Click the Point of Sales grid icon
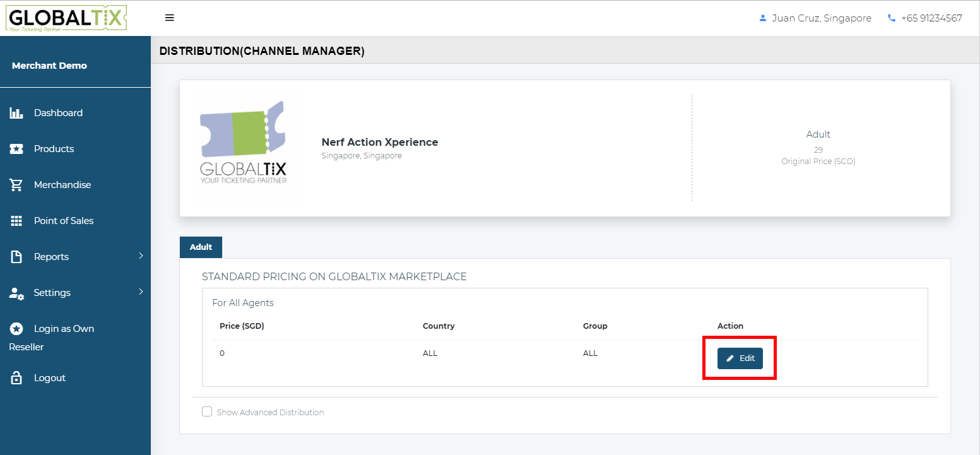This screenshot has height=455, width=980. pos(16,221)
